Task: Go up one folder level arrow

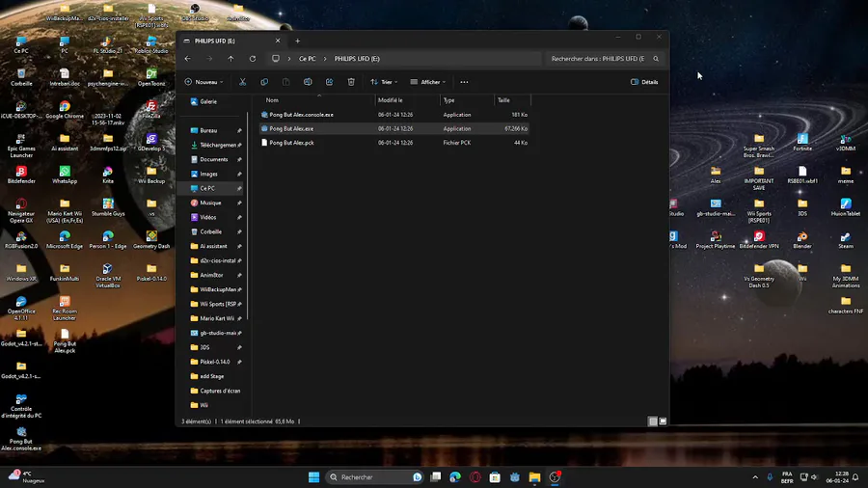Action: pyautogui.click(x=231, y=59)
